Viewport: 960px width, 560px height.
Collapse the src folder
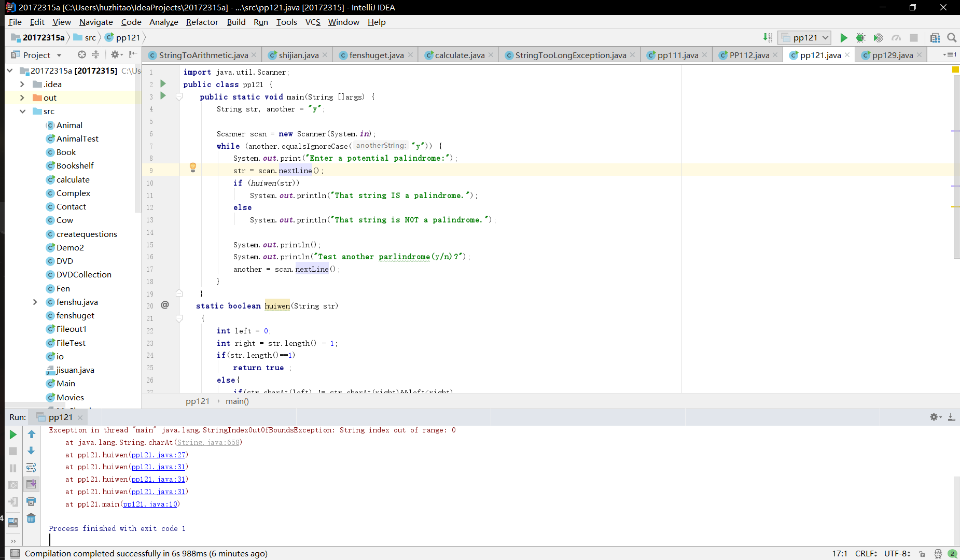point(22,111)
